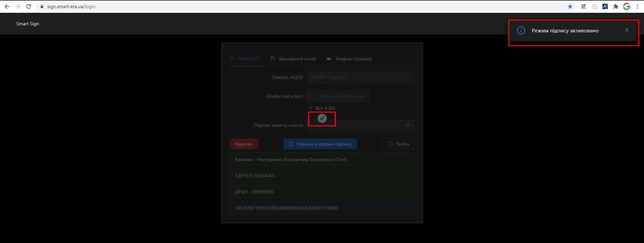This screenshot has height=243, width=644.
Task: Click the gray checkmark circle icon
Action: pyautogui.click(x=322, y=118)
